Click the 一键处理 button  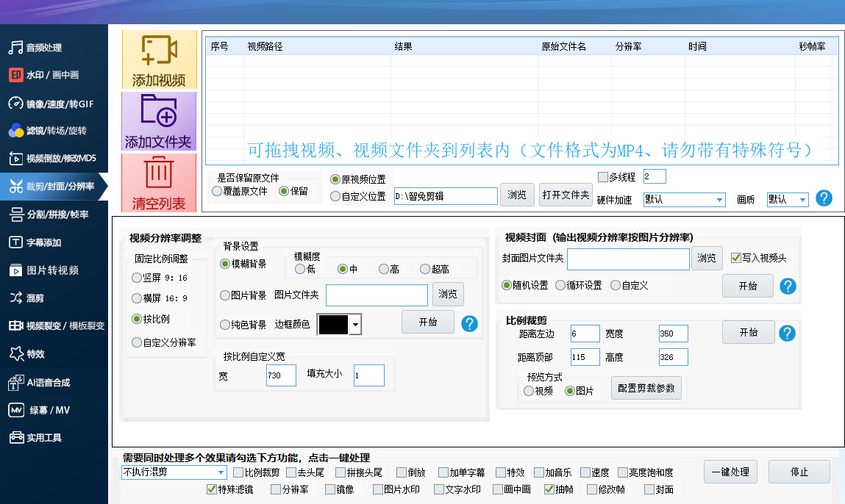(730, 472)
